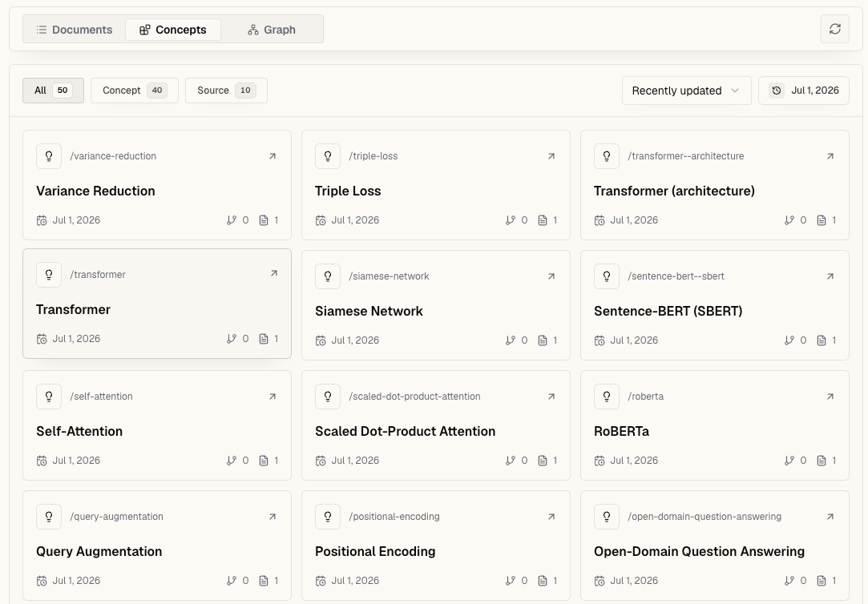868x604 pixels.
Task: Filter by All 50 items
Action: (53, 91)
